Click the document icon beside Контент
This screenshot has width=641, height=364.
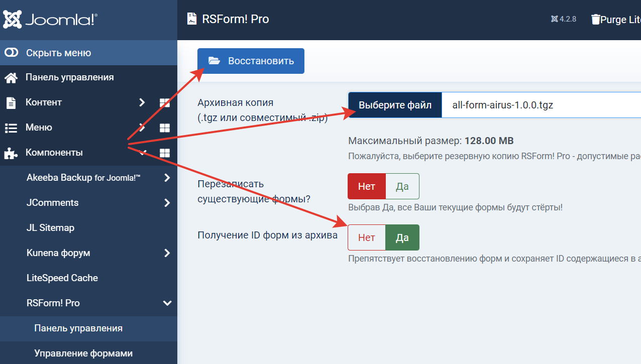[x=11, y=102]
